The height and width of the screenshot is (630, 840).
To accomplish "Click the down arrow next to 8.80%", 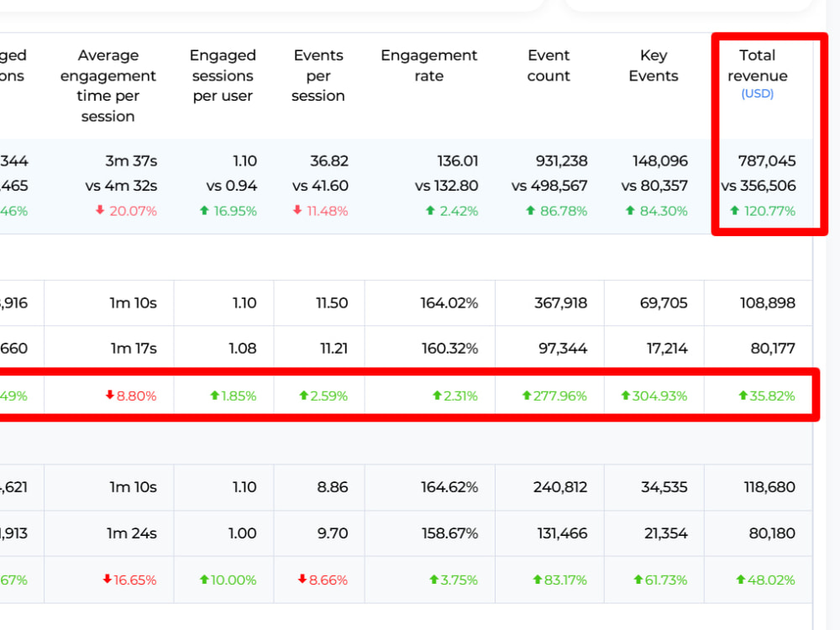I will coord(110,396).
